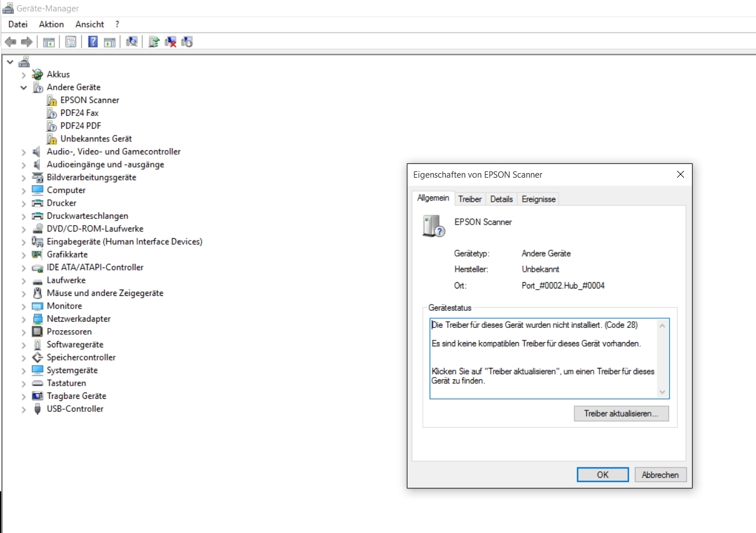Collapse the root computer node
This screenshot has height=533, width=756.
coord(10,62)
